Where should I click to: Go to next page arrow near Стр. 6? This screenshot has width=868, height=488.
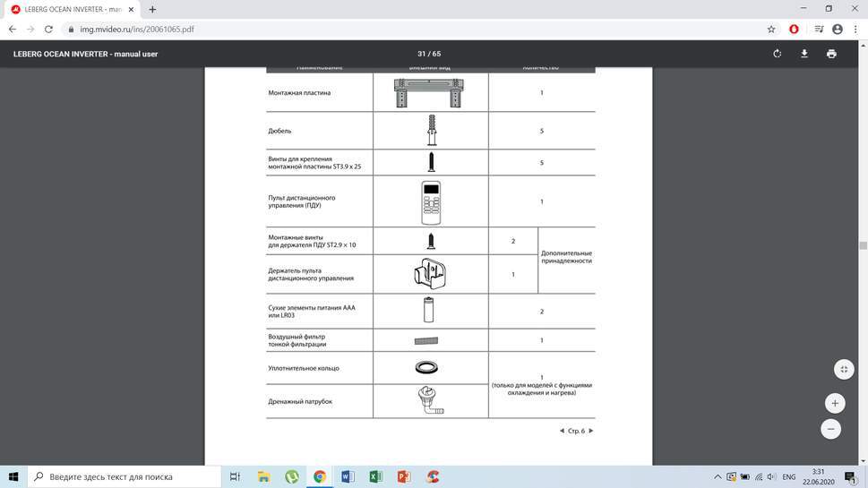pyautogui.click(x=590, y=431)
